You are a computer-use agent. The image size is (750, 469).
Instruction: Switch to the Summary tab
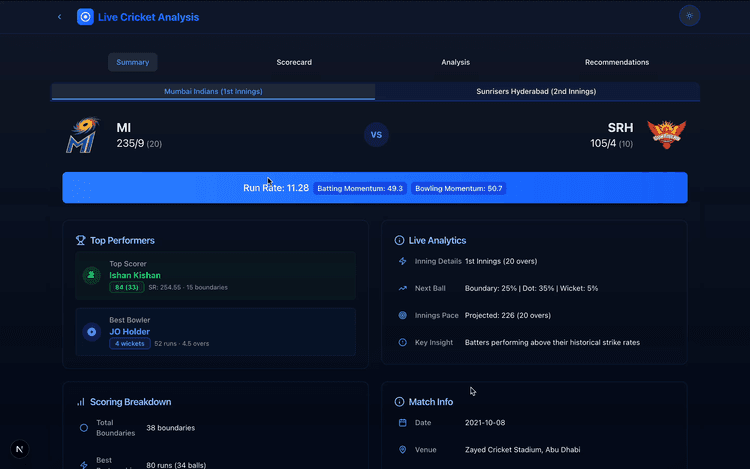click(x=132, y=62)
